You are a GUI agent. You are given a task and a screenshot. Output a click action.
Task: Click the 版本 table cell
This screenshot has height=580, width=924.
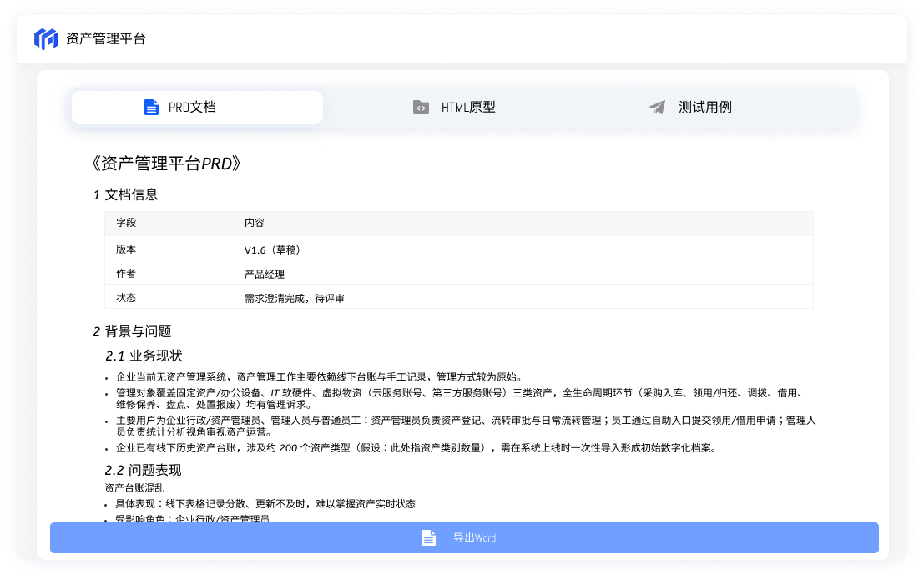(x=169, y=250)
